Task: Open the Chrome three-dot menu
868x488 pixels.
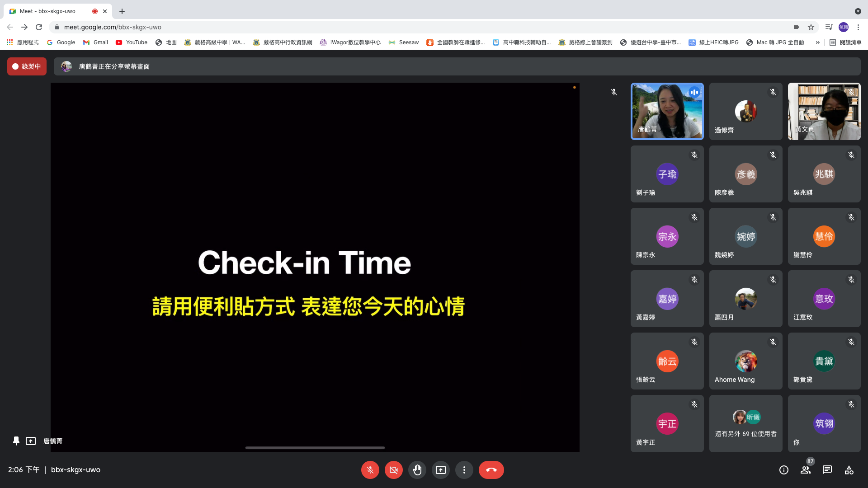Action: coord(858,27)
